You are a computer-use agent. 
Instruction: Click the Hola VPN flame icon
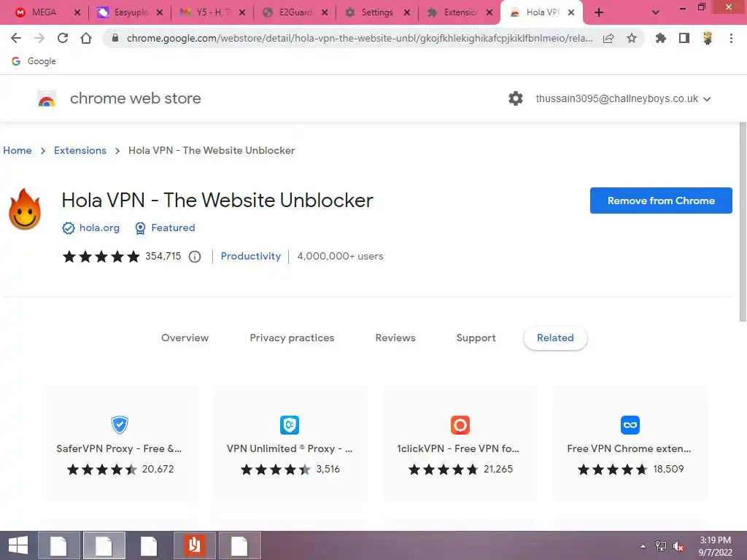click(x=25, y=209)
